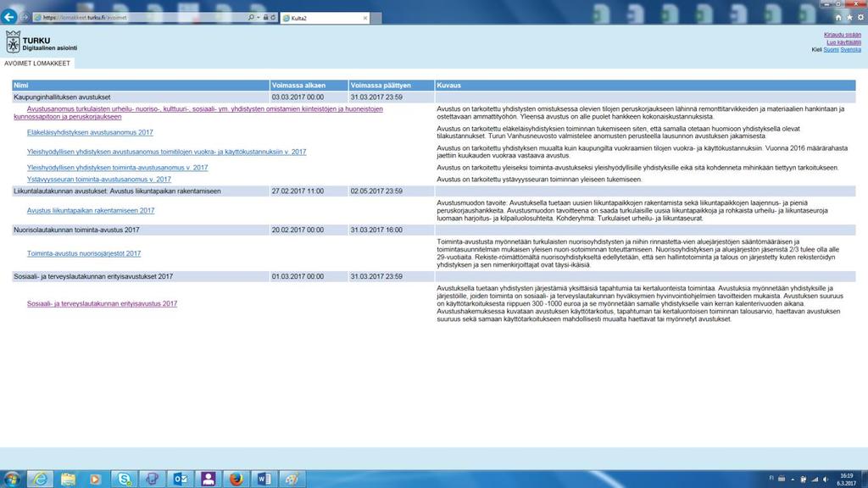Switch language to Suomi
The width and height of the screenshot is (868, 488).
[831, 50]
